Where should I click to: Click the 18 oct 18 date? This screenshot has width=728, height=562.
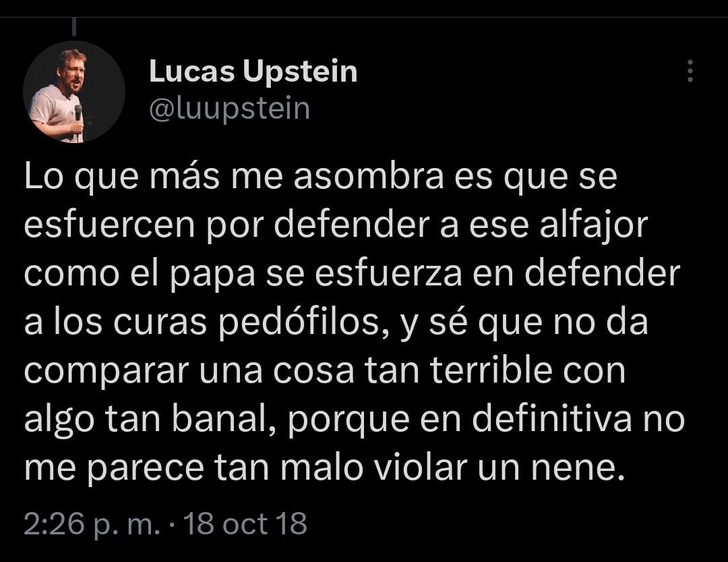point(246,524)
